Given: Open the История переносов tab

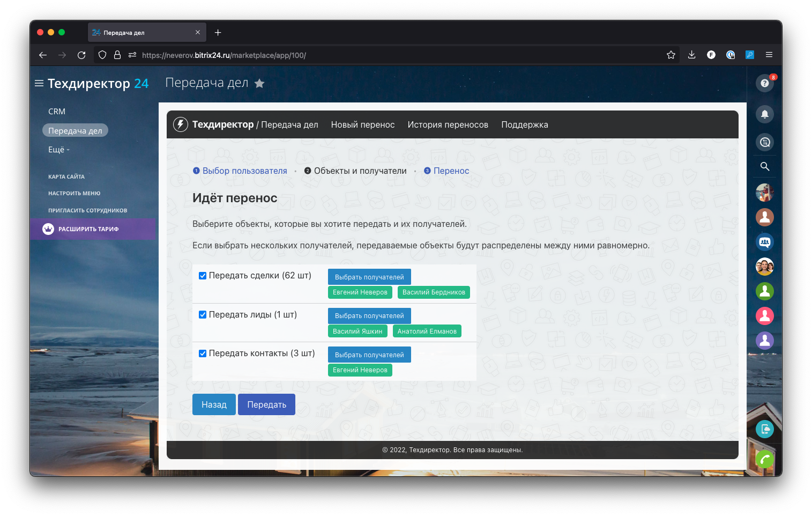Looking at the screenshot, I should (x=448, y=124).
